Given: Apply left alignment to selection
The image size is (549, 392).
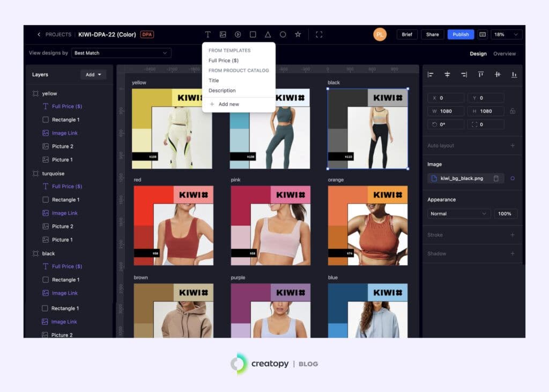Looking at the screenshot, I should tap(431, 75).
